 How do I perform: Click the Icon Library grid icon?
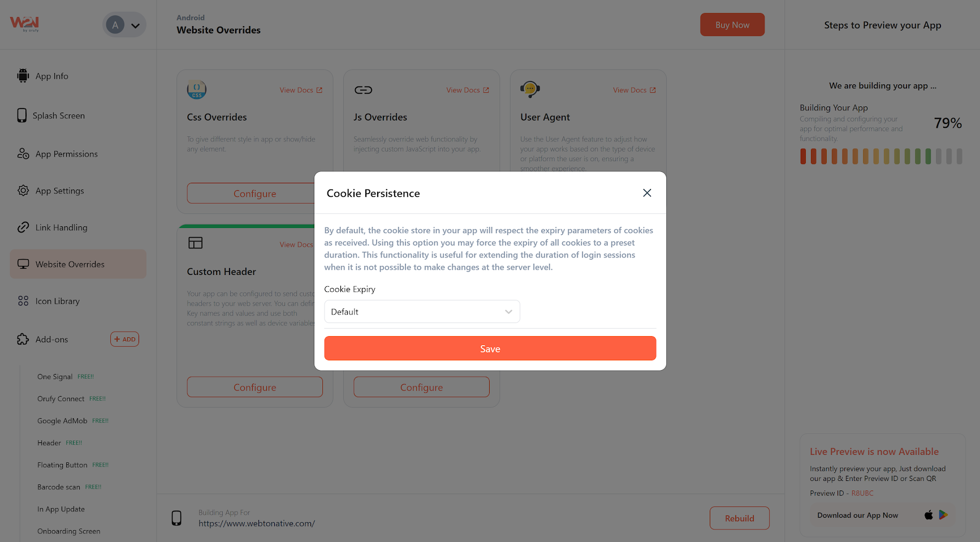[23, 301]
